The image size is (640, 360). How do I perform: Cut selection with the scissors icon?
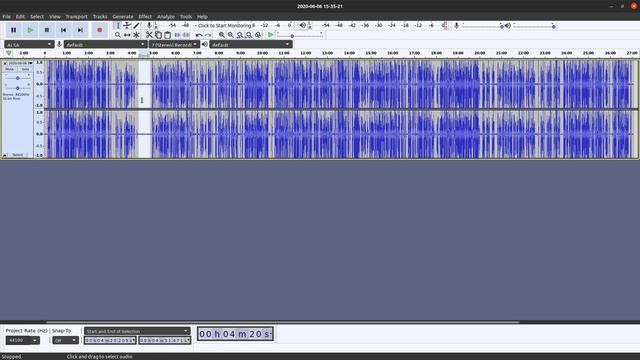point(149,35)
